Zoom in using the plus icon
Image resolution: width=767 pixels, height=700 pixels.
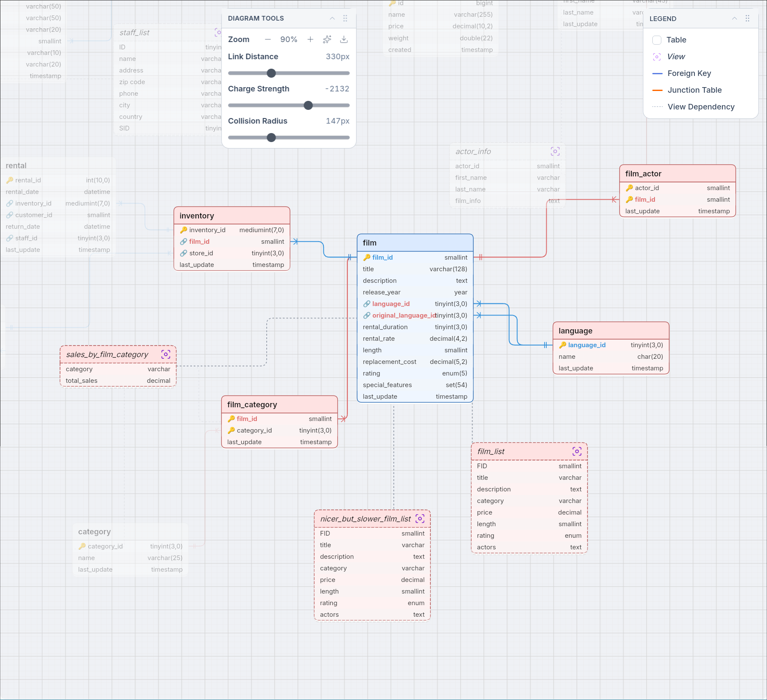(x=310, y=39)
